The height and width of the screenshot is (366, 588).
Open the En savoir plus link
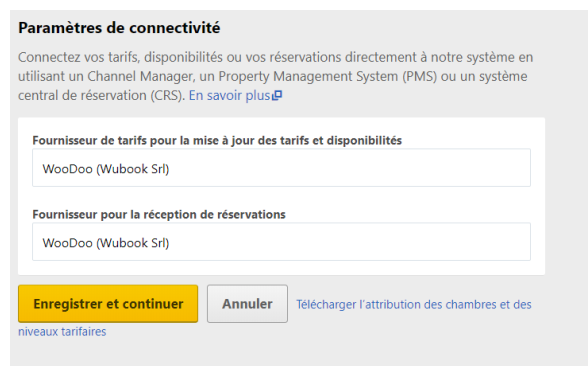(230, 96)
